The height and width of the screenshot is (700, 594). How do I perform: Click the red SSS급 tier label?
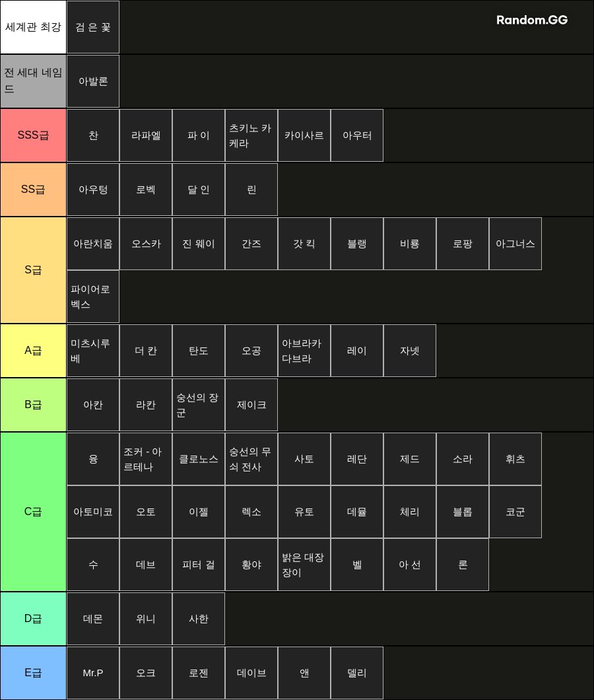point(33,135)
